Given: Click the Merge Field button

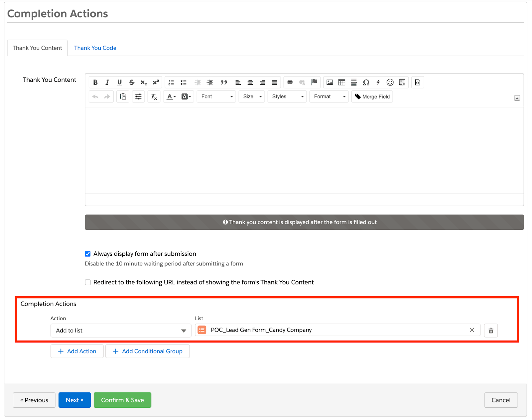Looking at the screenshot, I should point(372,96).
